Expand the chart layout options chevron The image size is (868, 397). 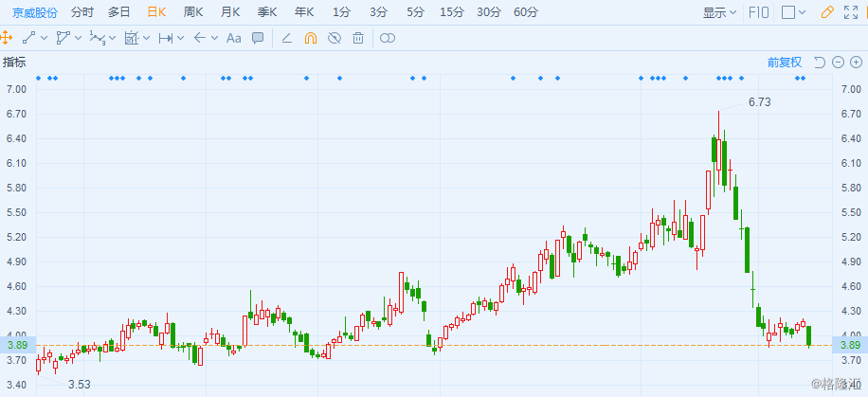[x=803, y=12]
